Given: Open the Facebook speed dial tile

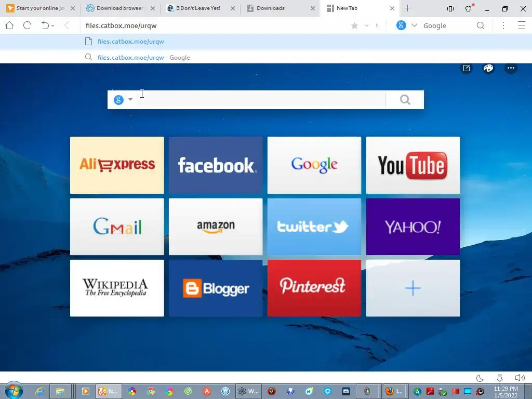Looking at the screenshot, I should (x=216, y=165).
